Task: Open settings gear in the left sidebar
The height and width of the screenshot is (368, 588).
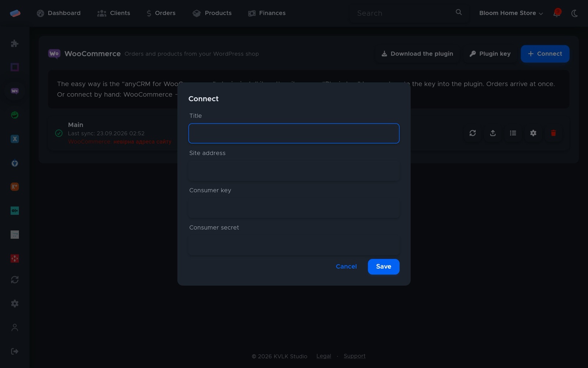Action: tap(15, 304)
